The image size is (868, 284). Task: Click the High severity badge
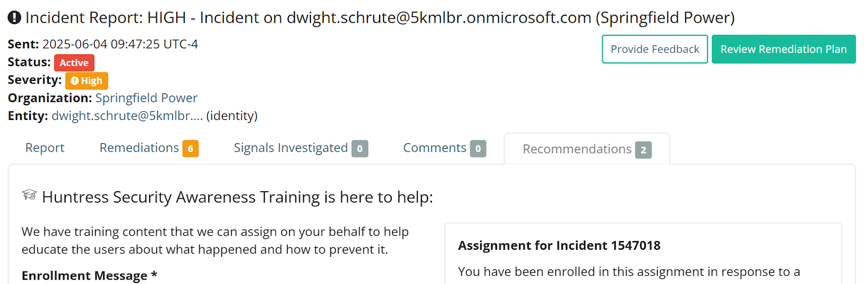pos(87,81)
